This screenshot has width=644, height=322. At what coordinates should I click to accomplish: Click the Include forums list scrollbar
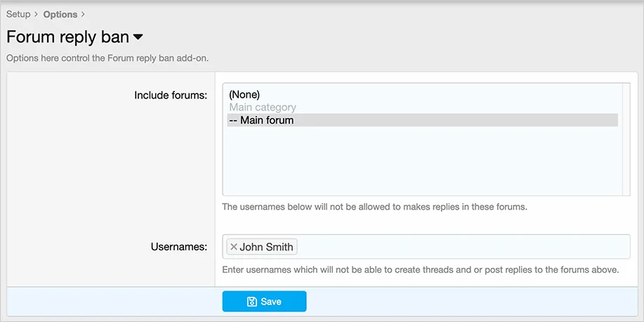point(626,139)
